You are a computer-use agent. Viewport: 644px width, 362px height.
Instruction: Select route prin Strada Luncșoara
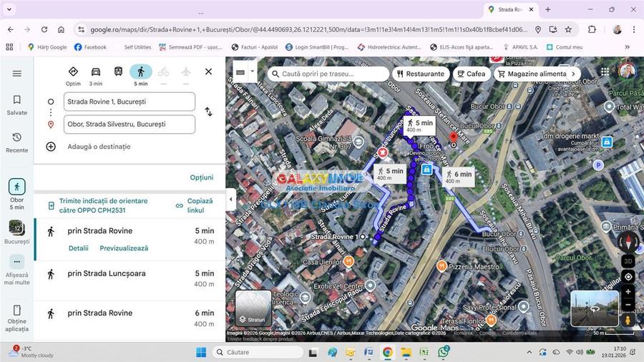(x=130, y=279)
